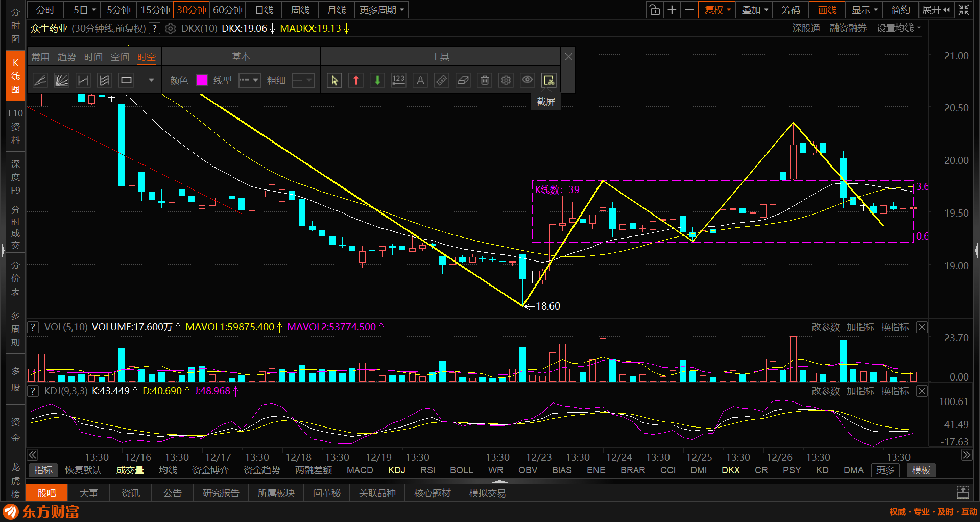
Task: Select the 123 numbering annotation tool
Action: pos(399,80)
